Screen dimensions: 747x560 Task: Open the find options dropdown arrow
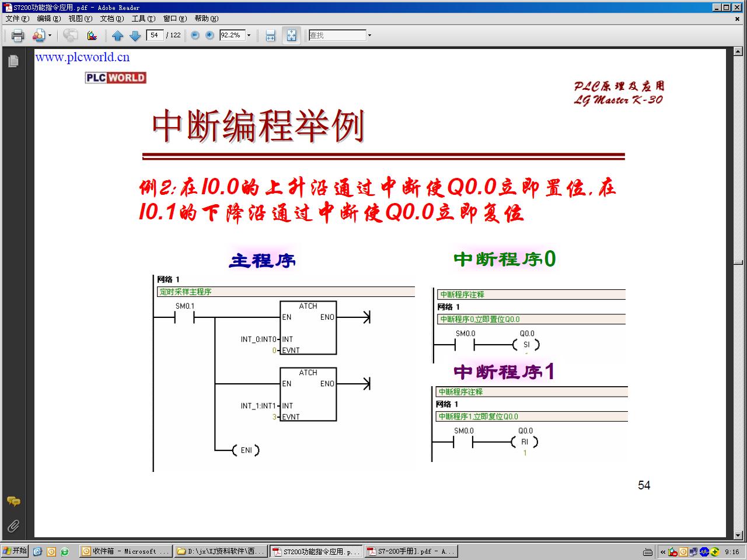[369, 36]
